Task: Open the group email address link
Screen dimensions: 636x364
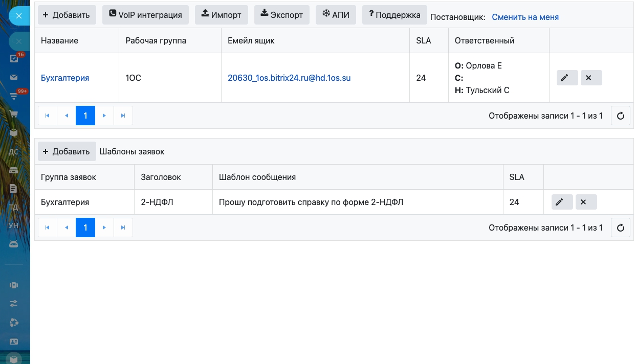Action: point(289,78)
